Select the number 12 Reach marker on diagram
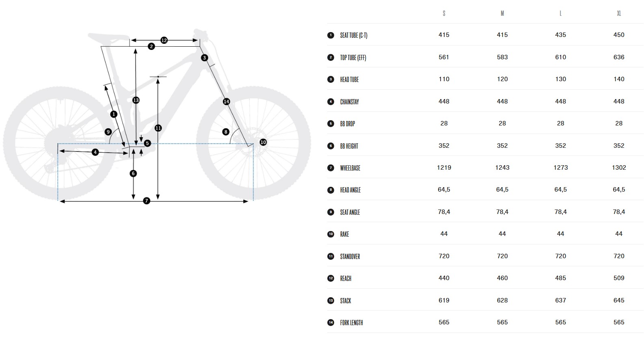Image resolution: width=644 pixels, height=339 pixels. coord(164,40)
